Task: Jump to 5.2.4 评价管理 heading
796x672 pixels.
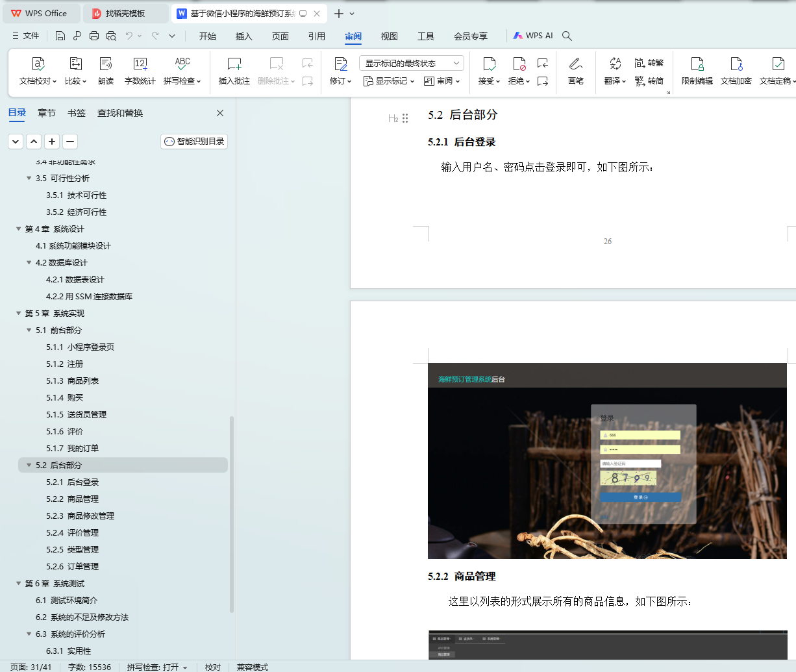Action: coord(72,532)
